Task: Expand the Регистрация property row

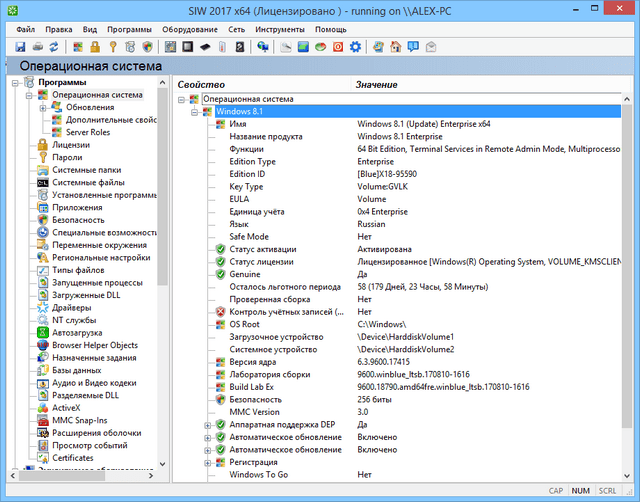Action: tap(208, 462)
